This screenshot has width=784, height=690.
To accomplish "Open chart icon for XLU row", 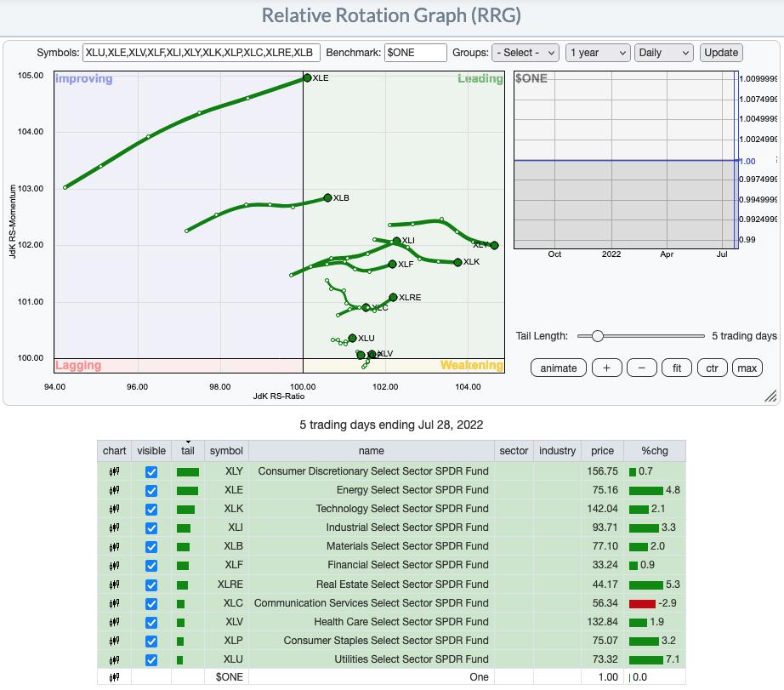I will pyautogui.click(x=115, y=659).
